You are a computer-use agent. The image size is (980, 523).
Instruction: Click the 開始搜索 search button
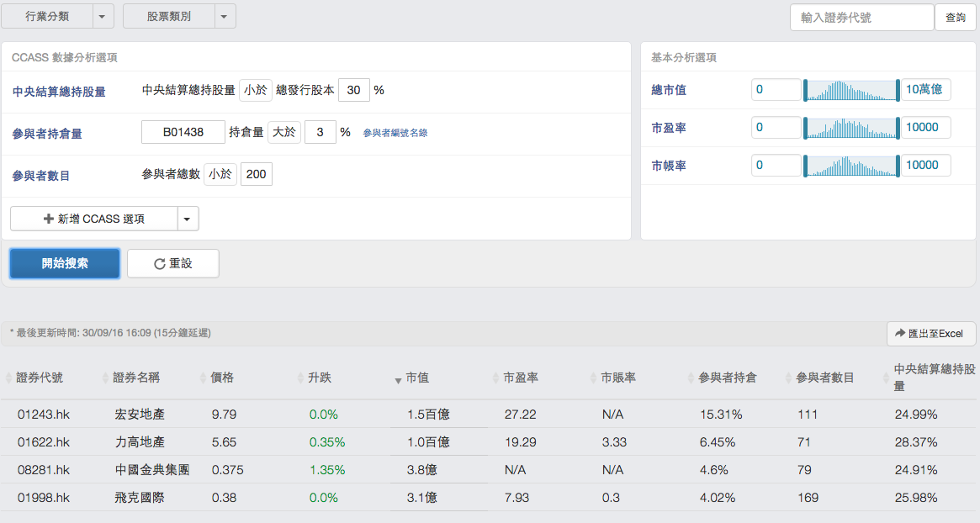pyautogui.click(x=65, y=263)
